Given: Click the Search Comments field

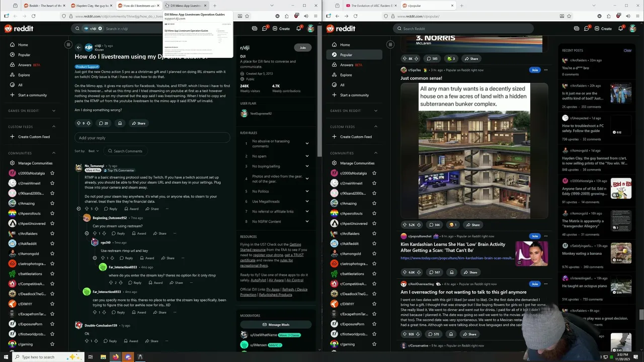Looking at the screenshot, I should (x=125, y=151).
